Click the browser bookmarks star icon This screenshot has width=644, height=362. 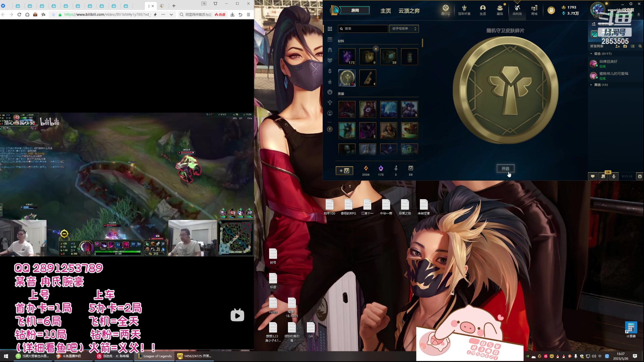pos(43,15)
